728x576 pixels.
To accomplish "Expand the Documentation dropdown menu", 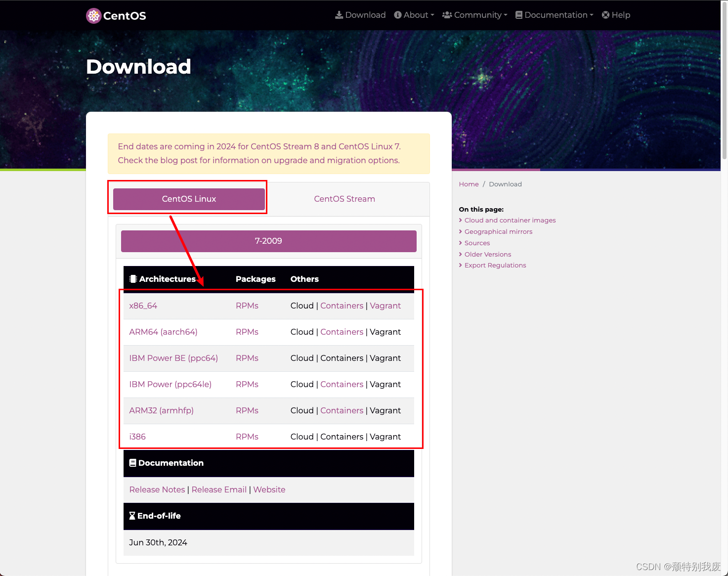I will 555,15.
